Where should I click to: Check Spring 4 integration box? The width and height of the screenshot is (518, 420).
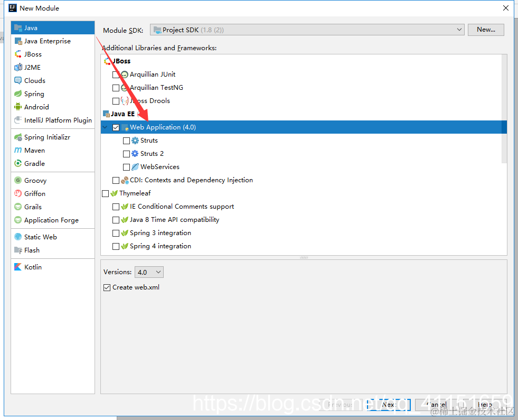click(116, 247)
